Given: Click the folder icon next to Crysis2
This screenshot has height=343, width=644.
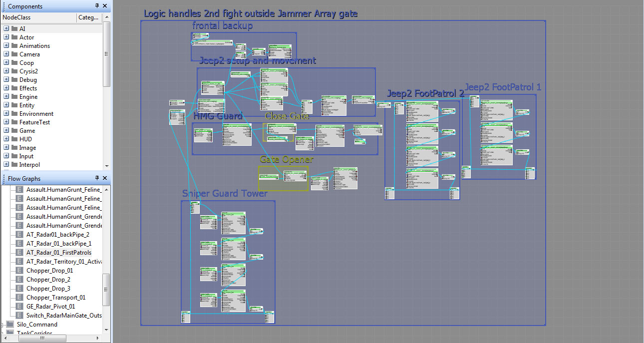Looking at the screenshot, I should (14, 71).
